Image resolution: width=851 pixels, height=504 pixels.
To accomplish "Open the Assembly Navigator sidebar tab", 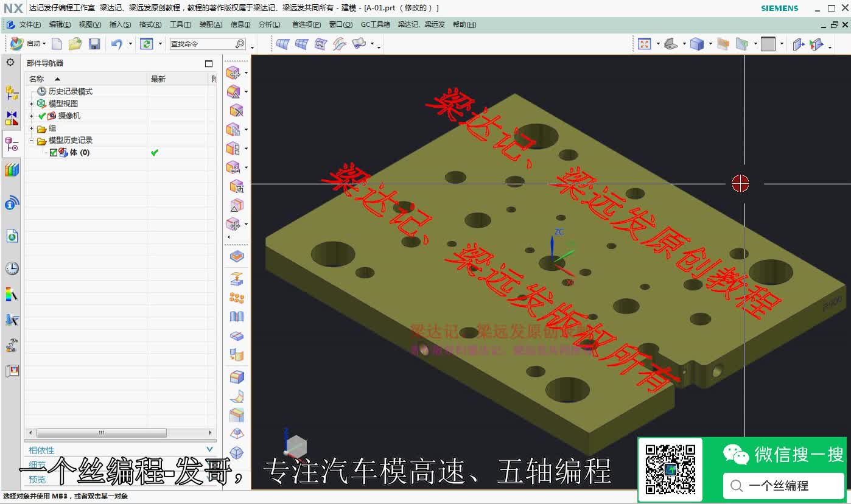I will (12, 93).
